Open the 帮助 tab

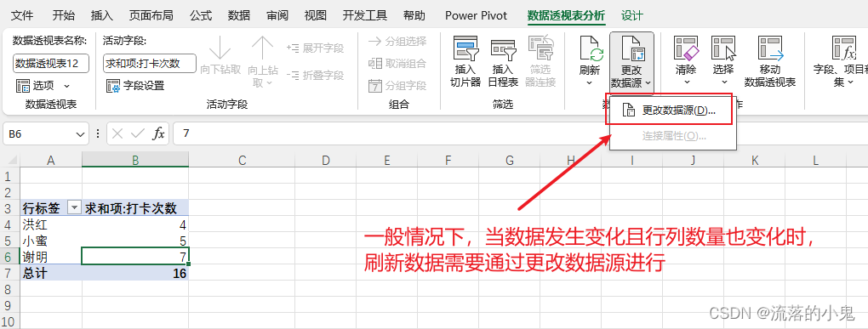point(414,15)
